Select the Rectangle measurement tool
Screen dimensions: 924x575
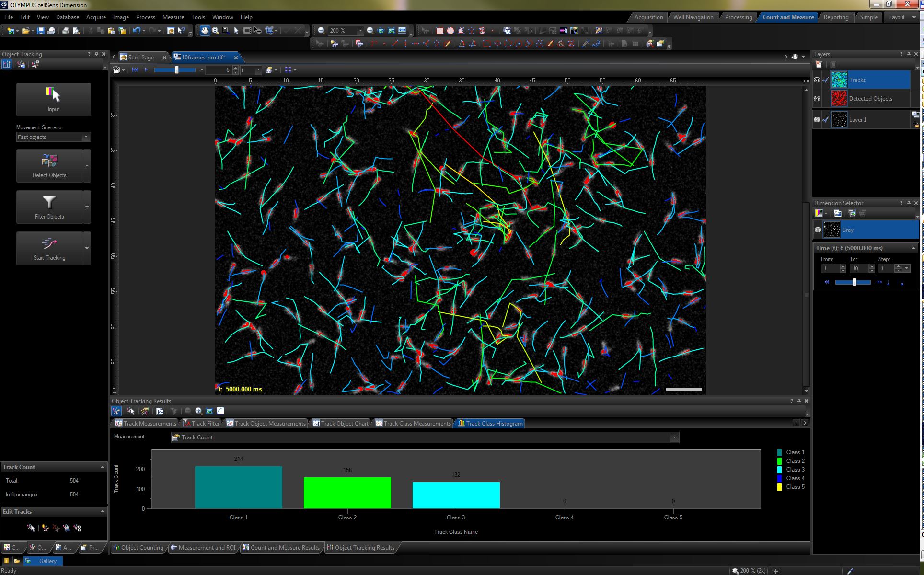[487, 44]
